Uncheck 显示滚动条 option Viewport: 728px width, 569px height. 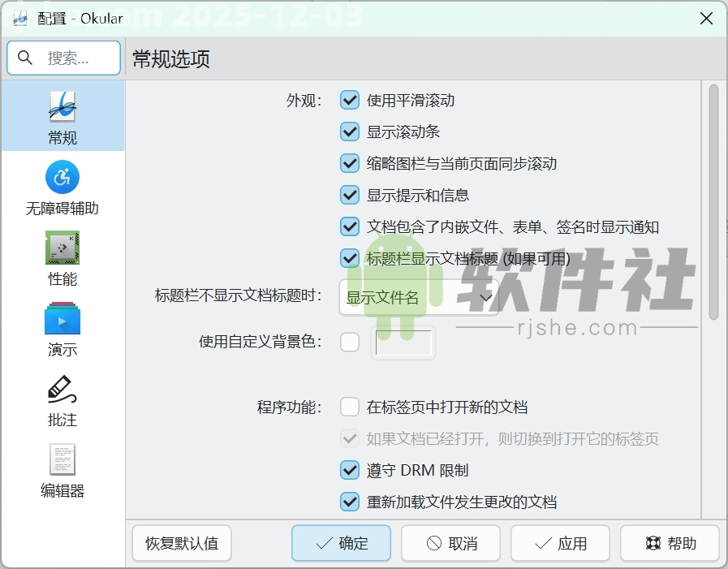tap(350, 131)
